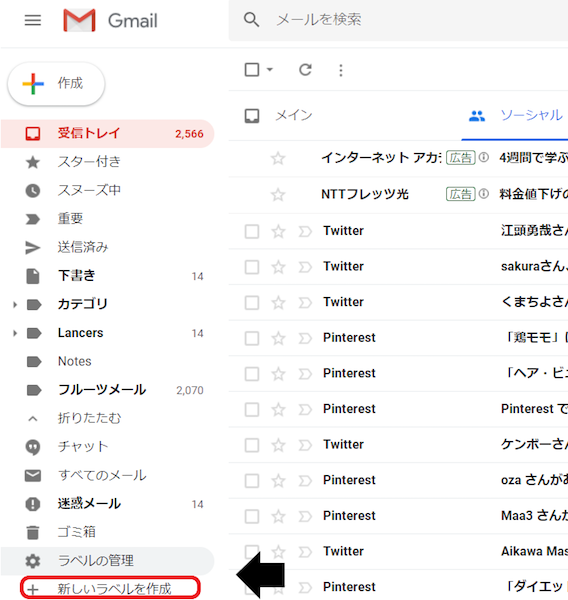The width and height of the screenshot is (568, 600).
Task: Open the 受信トレイ inbox
Action: point(107,134)
